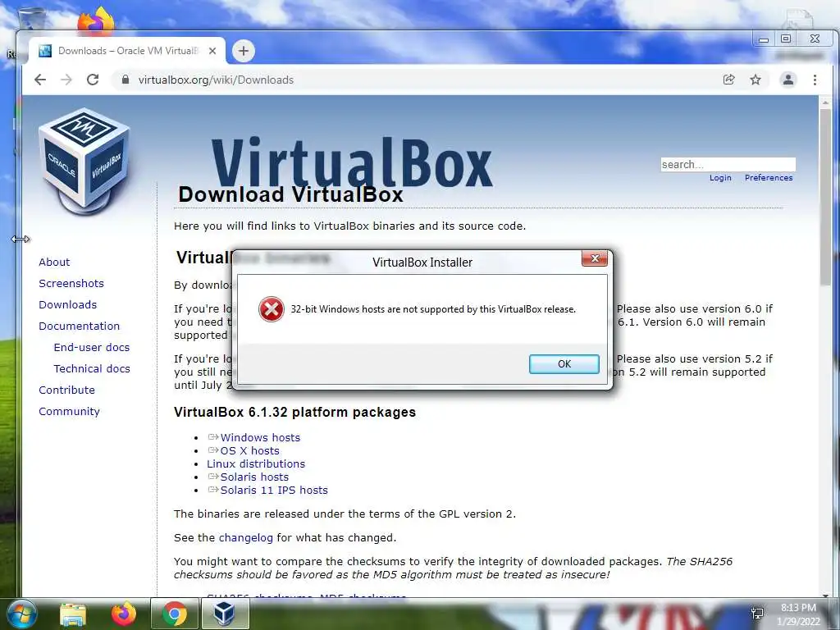This screenshot has height=630, width=840.
Task: Open About in the sidebar
Action: (54, 262)
